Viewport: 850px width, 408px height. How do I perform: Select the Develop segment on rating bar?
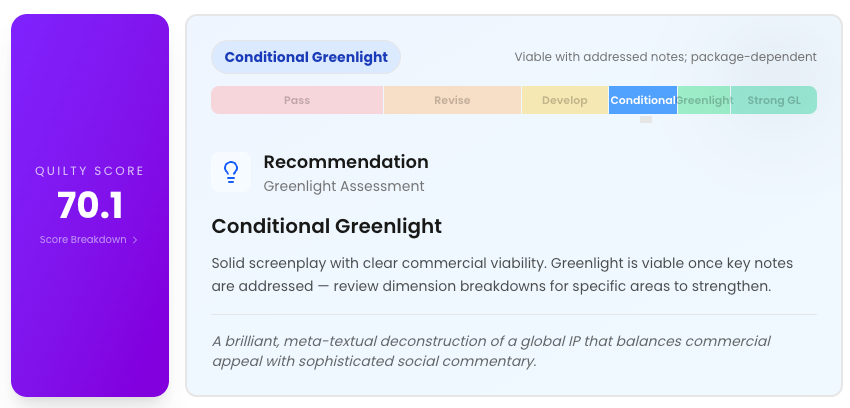coord(565,100)
